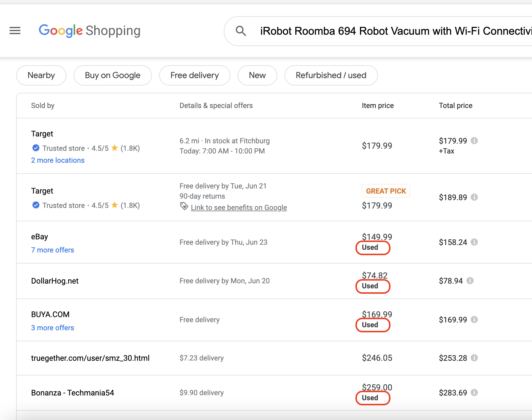Open Link to see benefits on Google
532x420 pixels.
click(239, 207)
